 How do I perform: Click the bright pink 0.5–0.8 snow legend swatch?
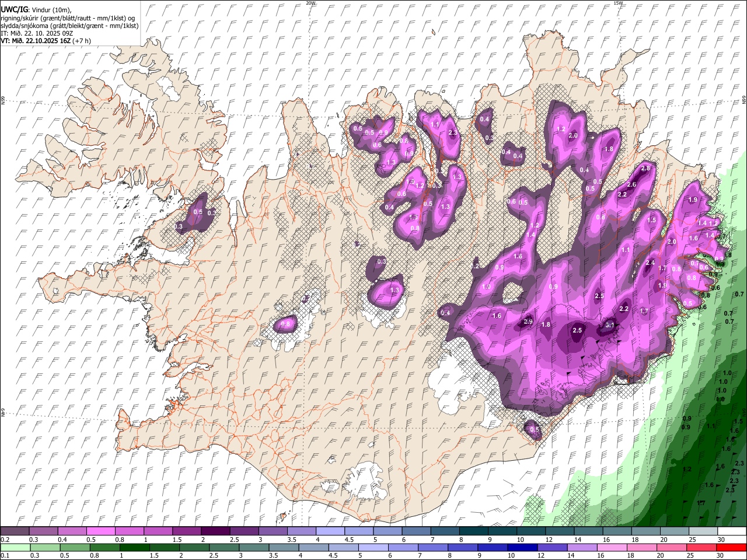(x=100, y=531)
